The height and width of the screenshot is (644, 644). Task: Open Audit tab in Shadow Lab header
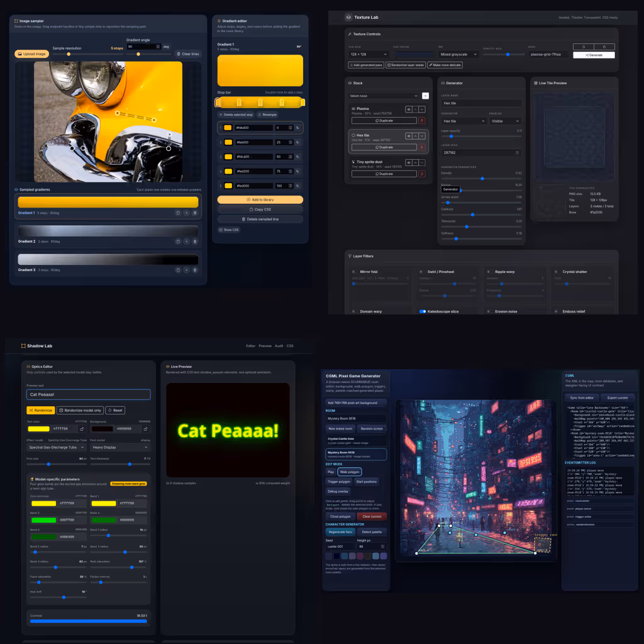(279, 346)
